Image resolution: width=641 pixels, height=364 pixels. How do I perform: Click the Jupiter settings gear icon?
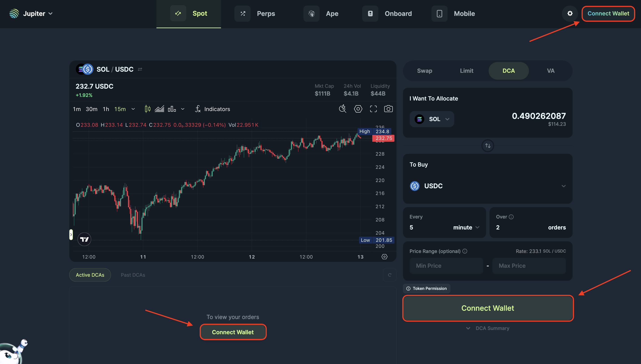point(570,13)
